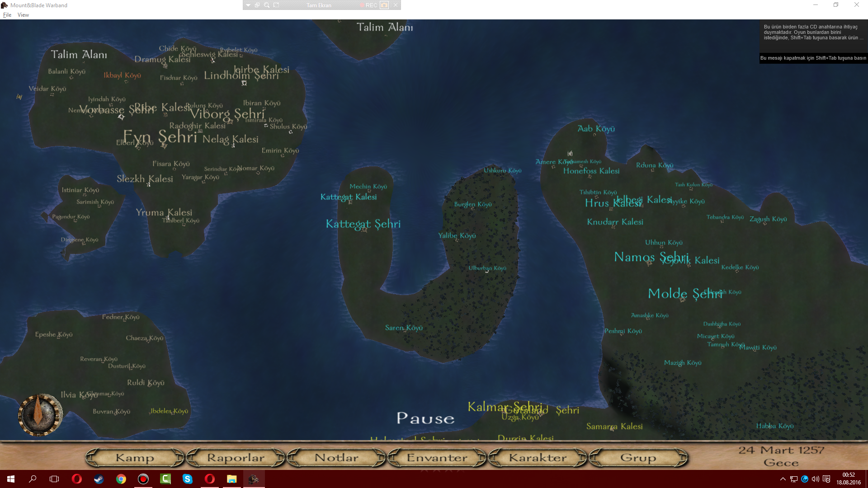The height and width of the screenshot is (488, 868).
Task: Select Ikbayl Köyü village in orange
Action: click(x=122, y=75)
